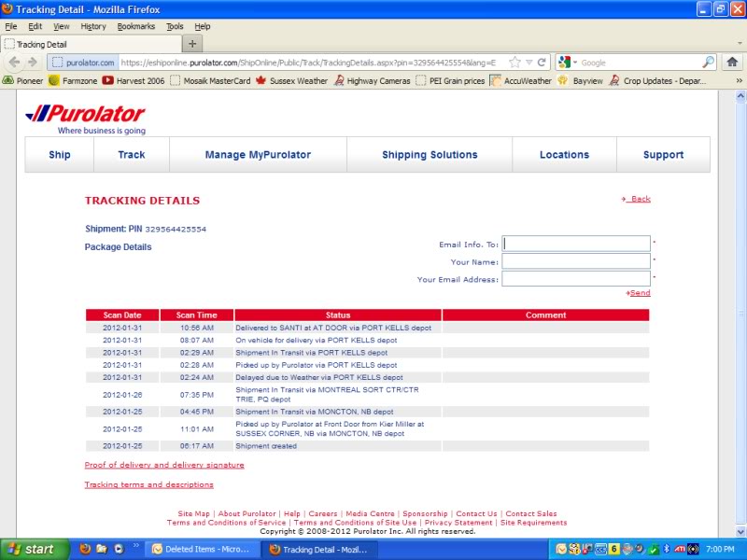Open the Harvest 2006 bookmark
747x560 pixels.
pos(133,81)
